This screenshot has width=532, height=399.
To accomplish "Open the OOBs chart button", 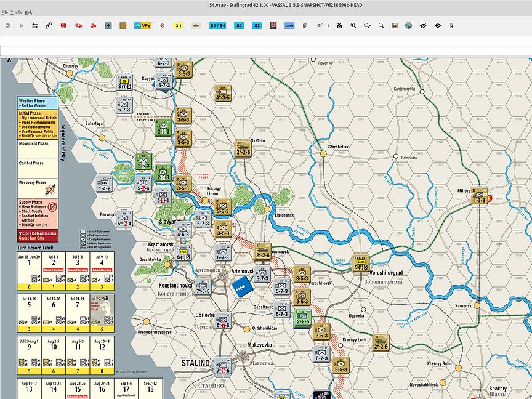I will 289,25.
